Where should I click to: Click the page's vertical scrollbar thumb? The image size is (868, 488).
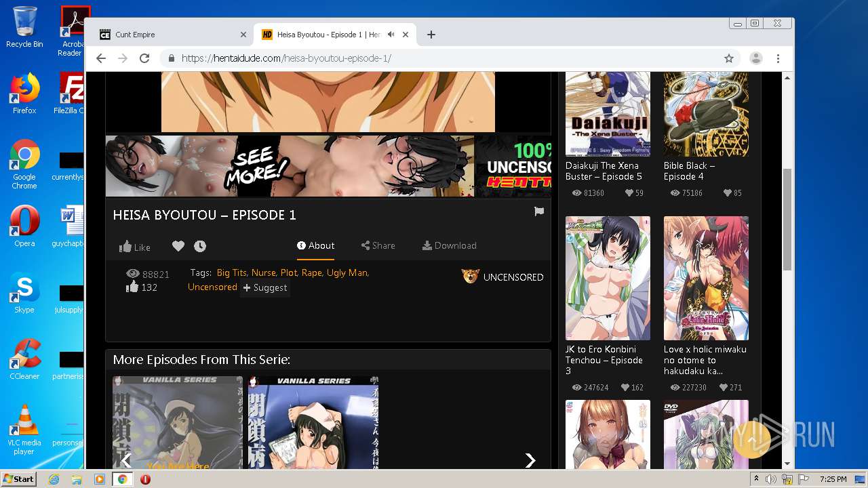pos(787,219)
